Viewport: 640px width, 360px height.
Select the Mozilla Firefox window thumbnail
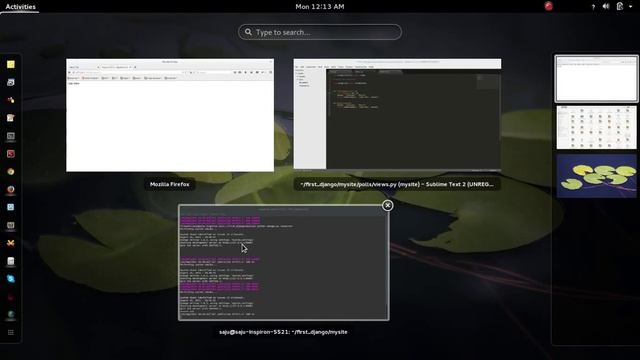[x=170, y=115]
